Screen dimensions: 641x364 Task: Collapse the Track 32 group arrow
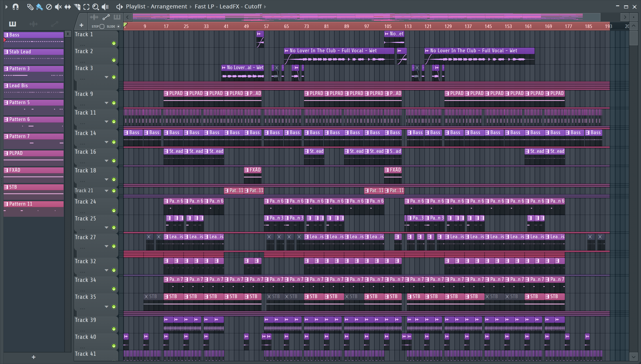pos(107,270)
